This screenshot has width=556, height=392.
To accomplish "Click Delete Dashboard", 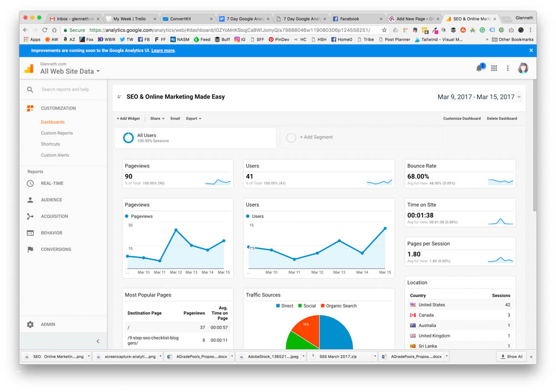I will pos(502,118).
